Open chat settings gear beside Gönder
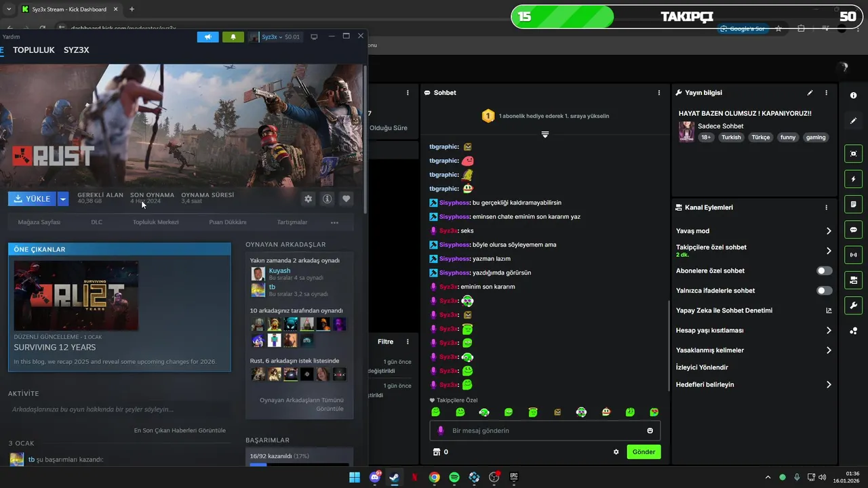This screenshot has height=488, width=868. [616, 452]
